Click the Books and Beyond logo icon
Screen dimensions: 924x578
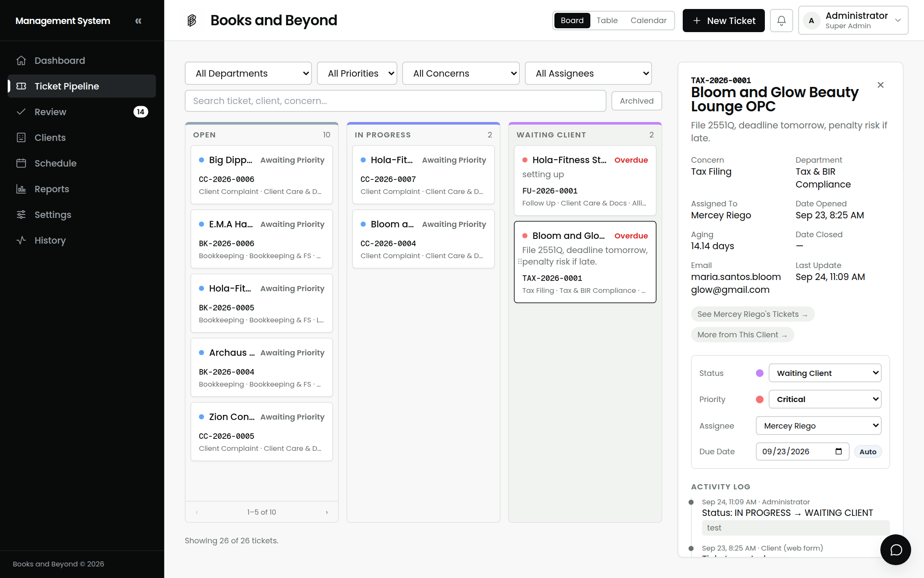tap(192, 20)
